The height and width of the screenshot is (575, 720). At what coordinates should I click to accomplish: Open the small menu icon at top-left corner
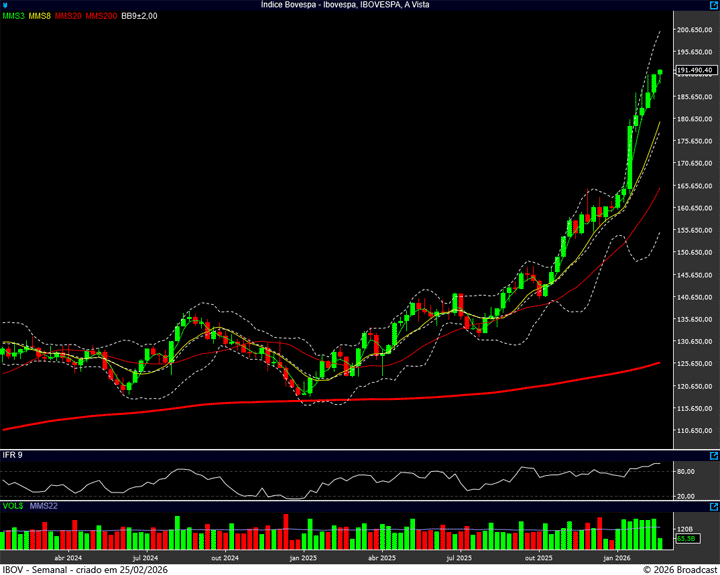[6, 5]
